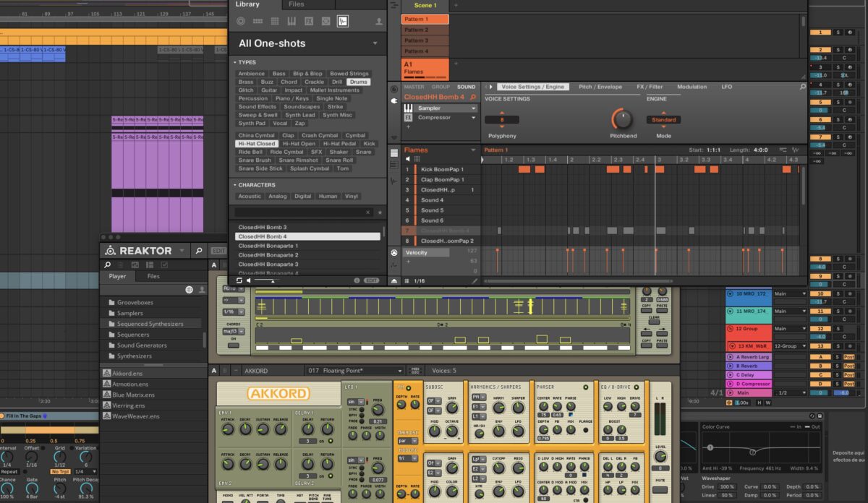Switch to the Files tab in Maschine library

point(297,4)
